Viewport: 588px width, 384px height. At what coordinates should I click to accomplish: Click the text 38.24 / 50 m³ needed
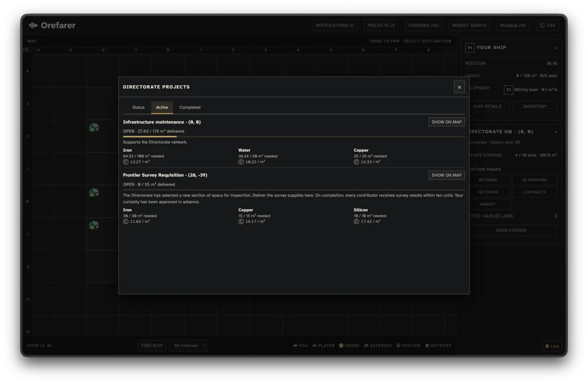[258, 156]
